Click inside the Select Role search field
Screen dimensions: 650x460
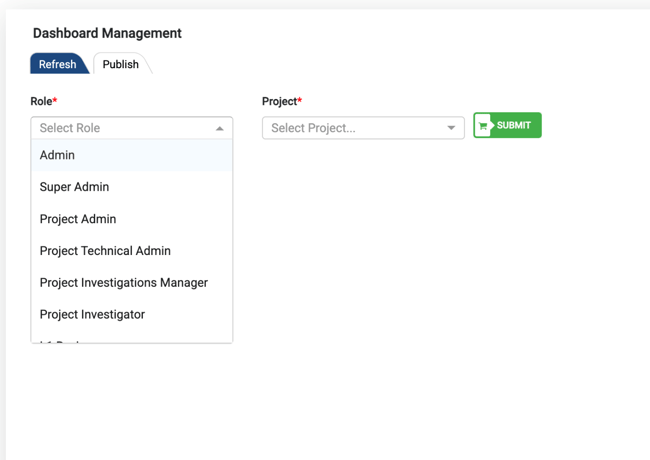tap(120, 128)
